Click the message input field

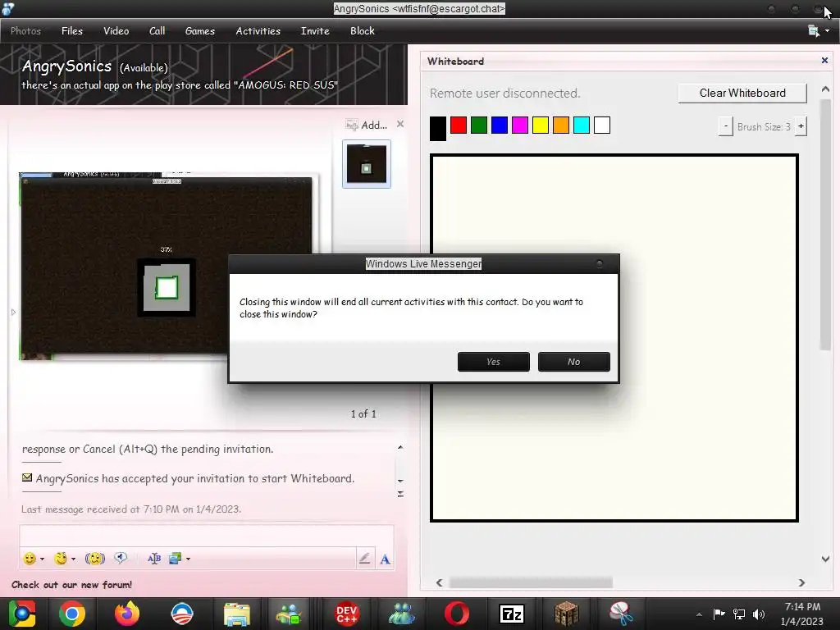[x=206, y=536]
